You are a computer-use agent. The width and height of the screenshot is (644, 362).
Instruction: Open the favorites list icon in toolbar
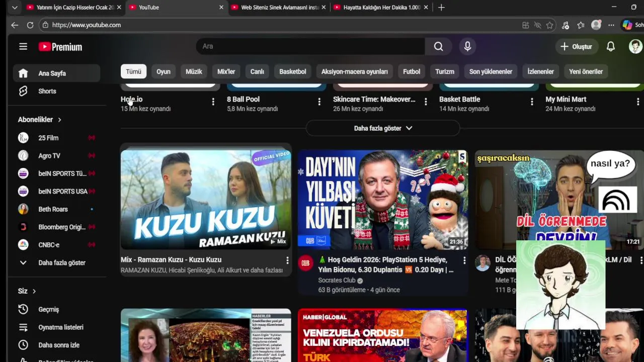pos(581,25)
